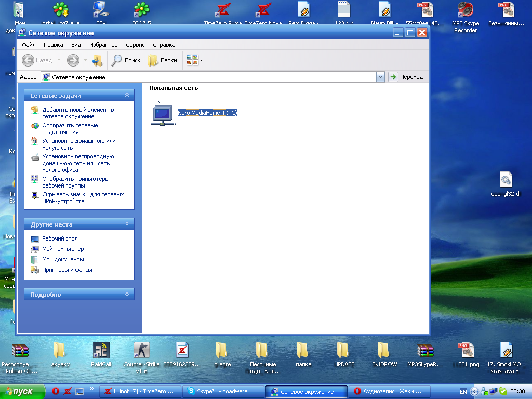Click the Up folder toolbar icon

click(x=97, y=60)
